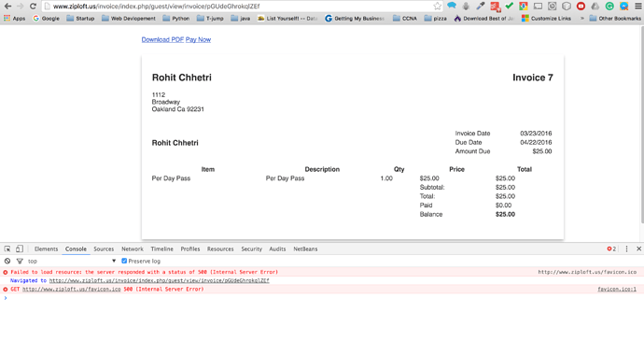Go forward with the browser forward arrow
This screenshot has width=644, height=355.
point(21,7)
